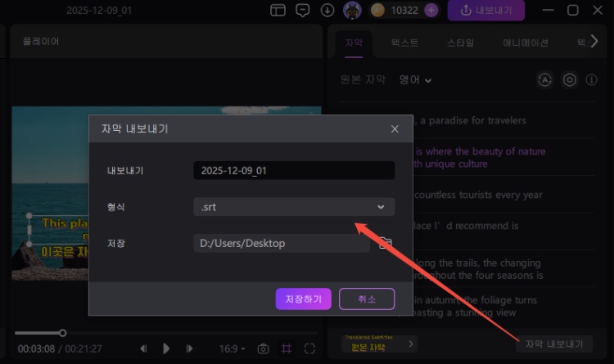Image resolution: width=614 pixels, height=364 pixels.
Task: Click the 저장하기 button
Action: pos(303,299)
